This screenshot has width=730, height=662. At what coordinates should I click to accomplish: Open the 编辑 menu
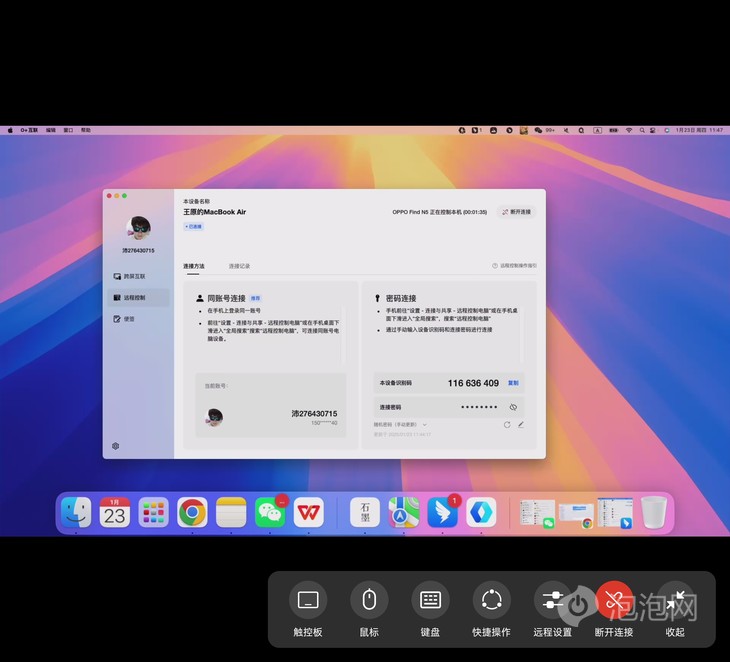tap(51, 130)
